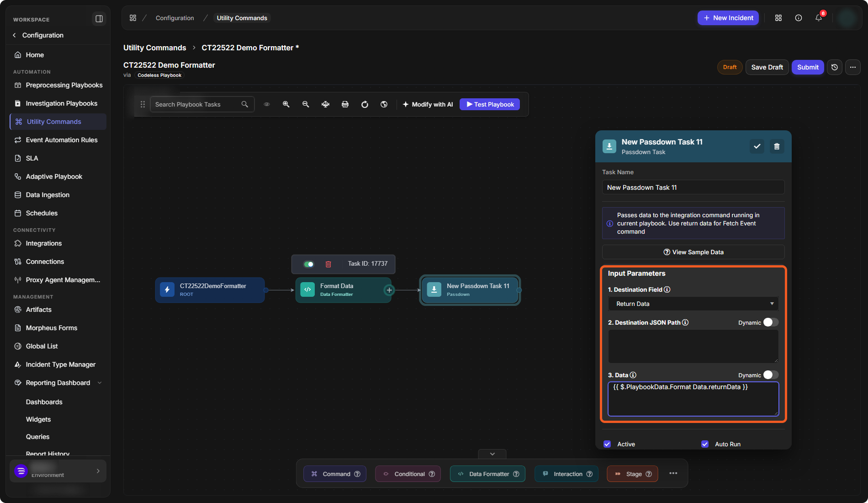Screen dimensions: 868x503
Task: Click Submit button
Action: click(x=808, y=67)
